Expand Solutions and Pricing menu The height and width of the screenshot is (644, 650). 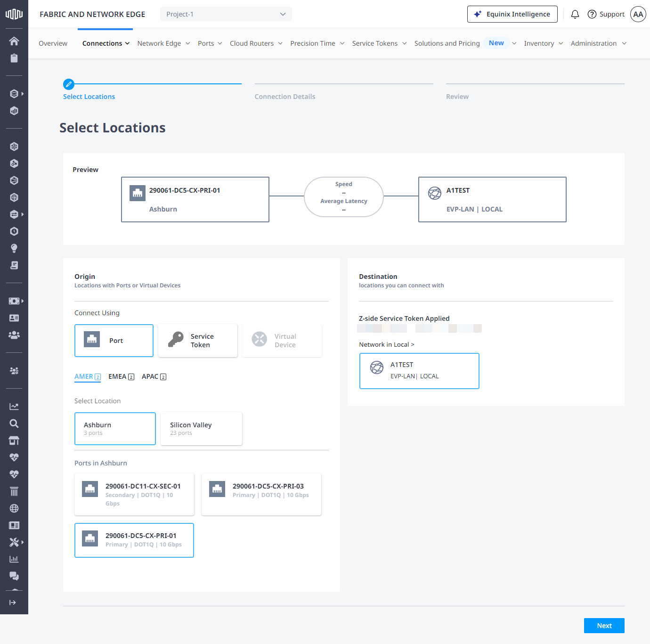(465, 43)
